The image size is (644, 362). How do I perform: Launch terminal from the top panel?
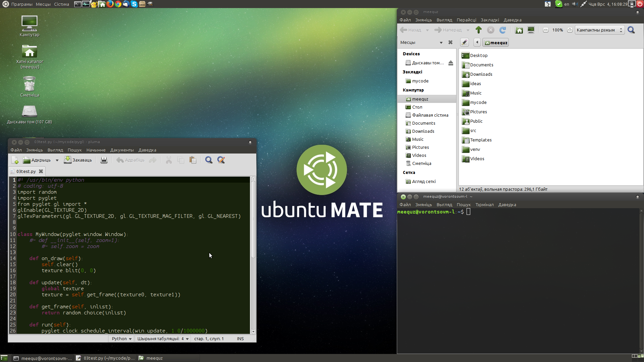[77, 4]
